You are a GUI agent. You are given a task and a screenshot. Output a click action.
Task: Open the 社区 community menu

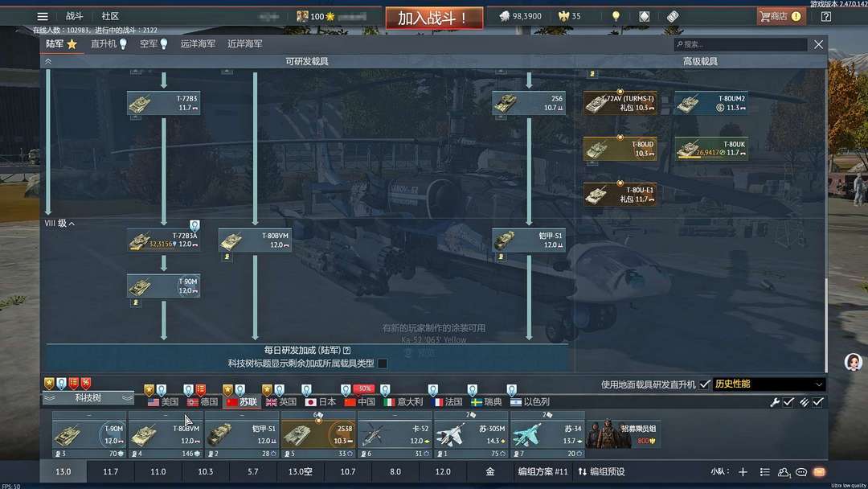coord(110,16)
